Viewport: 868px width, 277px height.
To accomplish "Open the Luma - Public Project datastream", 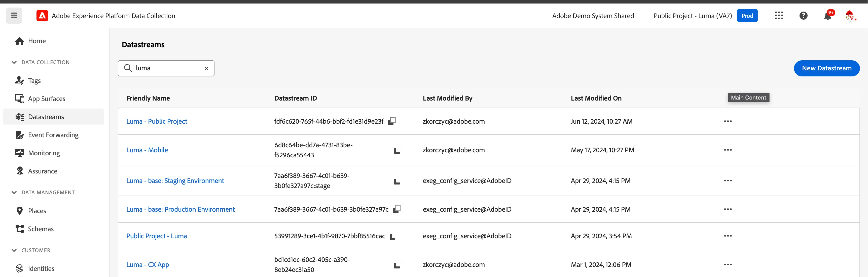I will [x=157, y=121].
